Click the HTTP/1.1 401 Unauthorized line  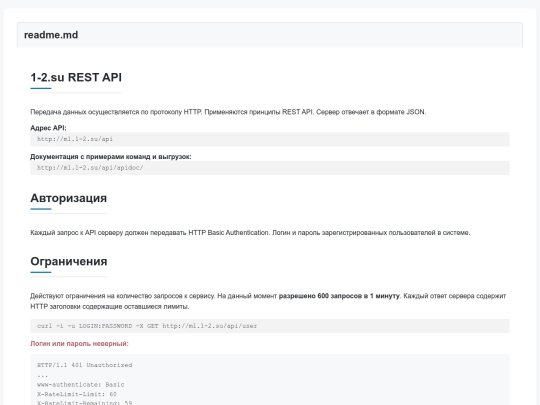point(85,365)
